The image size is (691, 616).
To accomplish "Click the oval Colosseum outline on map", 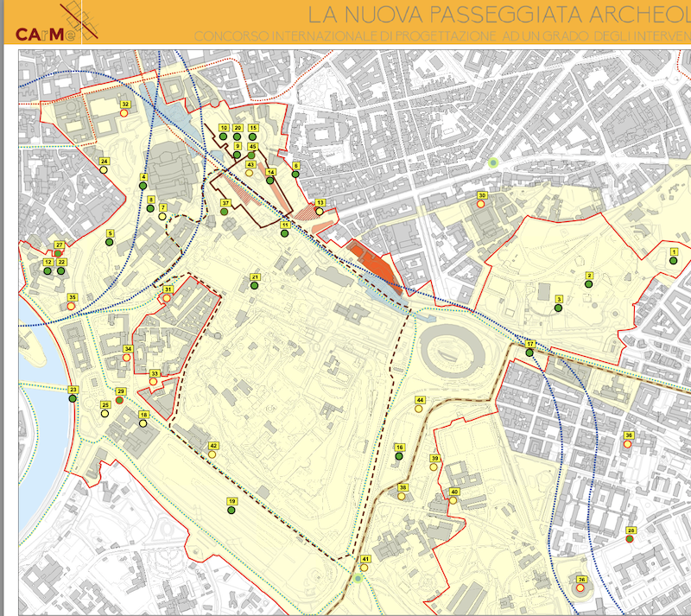I will (453, 352).
